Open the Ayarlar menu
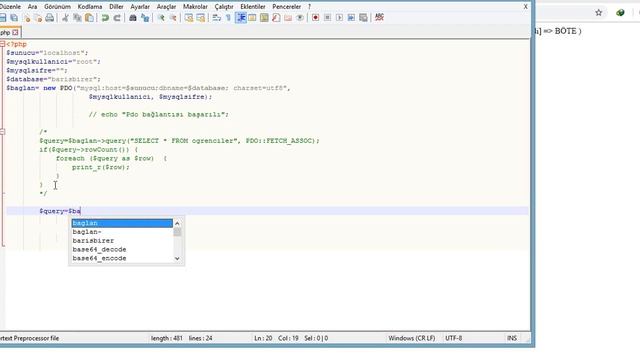 tap(140, 7)
